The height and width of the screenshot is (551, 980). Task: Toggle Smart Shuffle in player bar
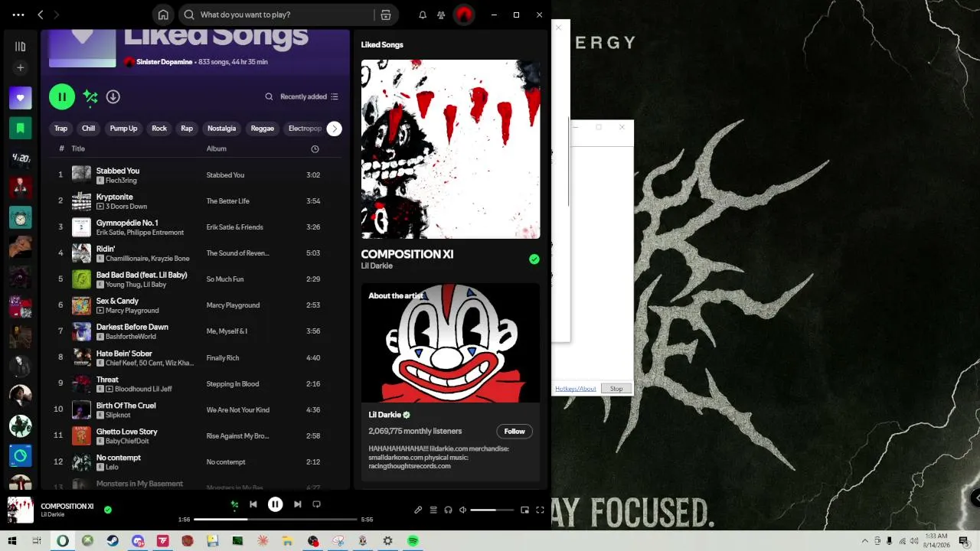234,504
